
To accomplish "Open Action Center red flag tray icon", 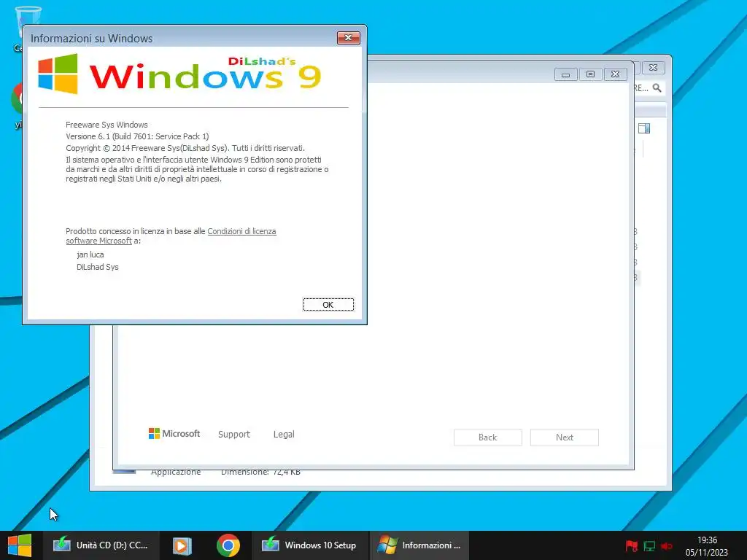I will coord(632,545).
